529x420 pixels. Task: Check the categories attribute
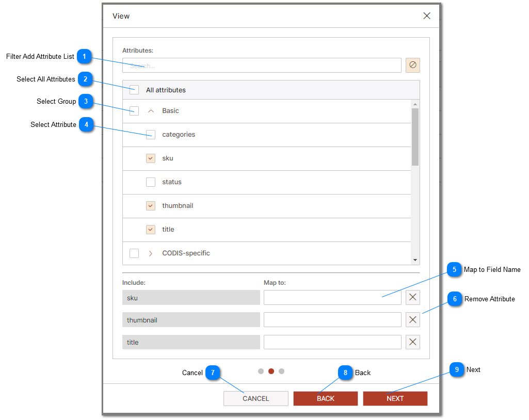[x=151, y=134]
